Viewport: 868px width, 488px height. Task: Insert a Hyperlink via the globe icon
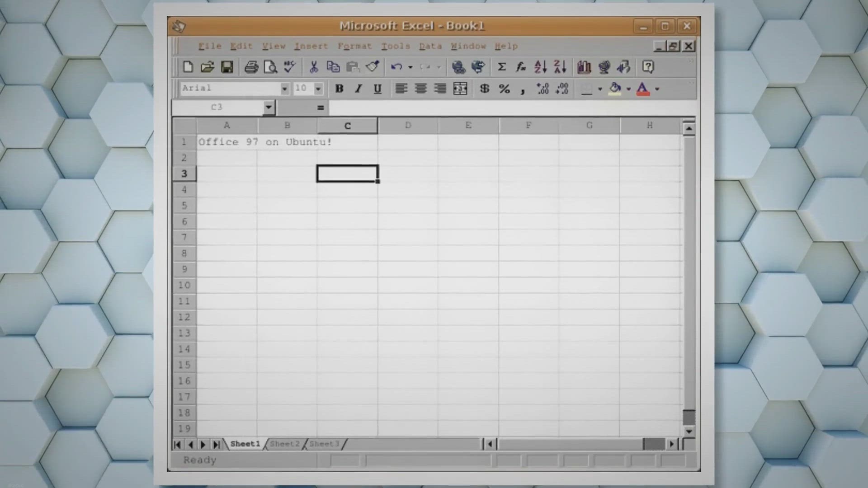(x=458, y=67)
